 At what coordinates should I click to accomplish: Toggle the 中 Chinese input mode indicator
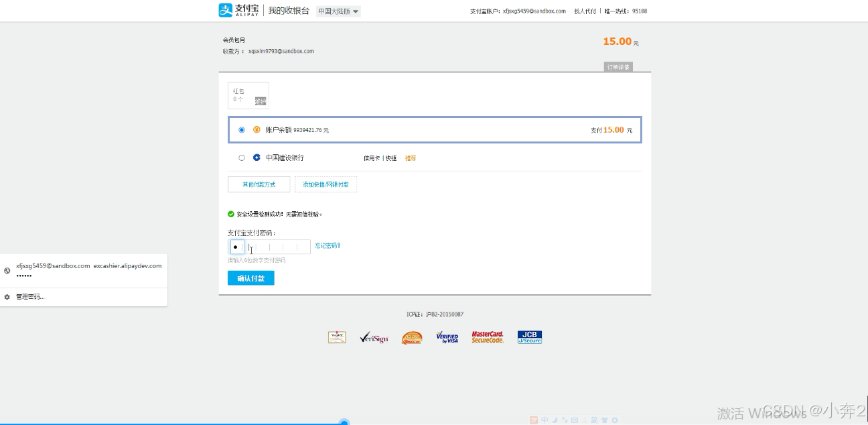[545, 420]
